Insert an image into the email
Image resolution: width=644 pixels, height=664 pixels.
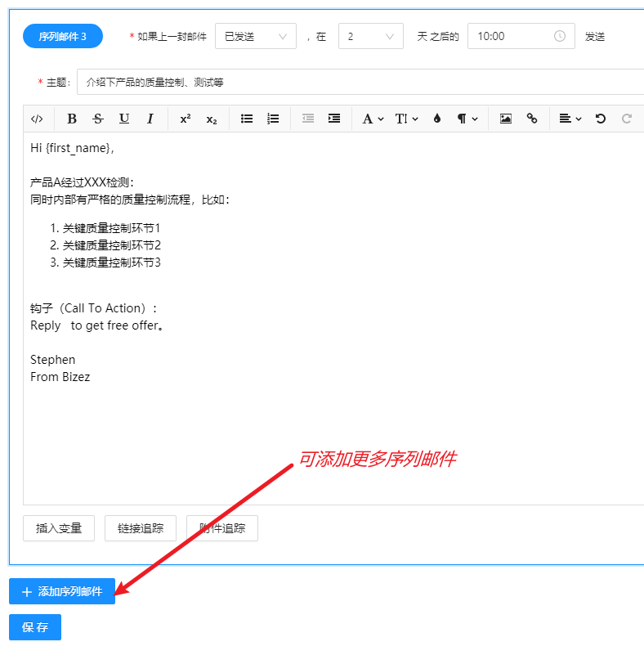point(506,119)
